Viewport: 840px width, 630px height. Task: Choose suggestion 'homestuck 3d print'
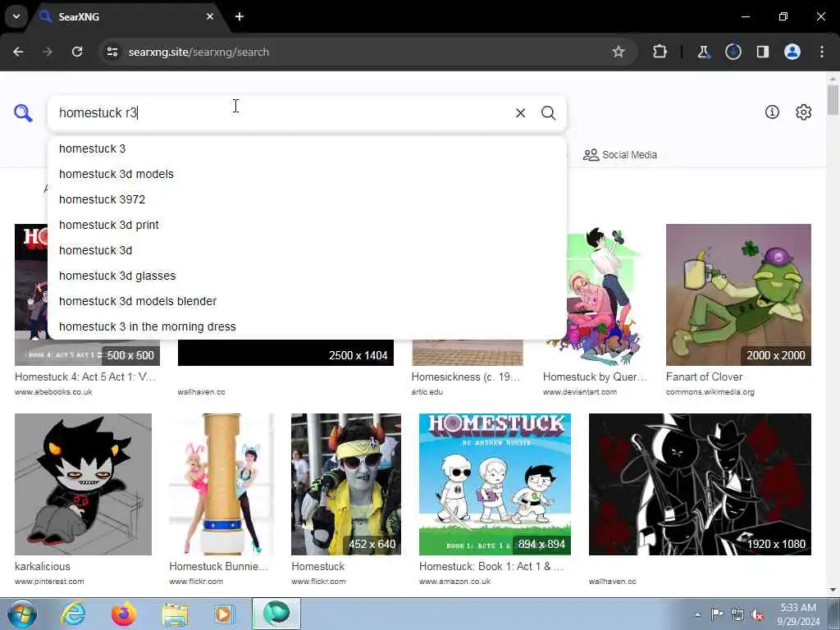coord(307,225)
